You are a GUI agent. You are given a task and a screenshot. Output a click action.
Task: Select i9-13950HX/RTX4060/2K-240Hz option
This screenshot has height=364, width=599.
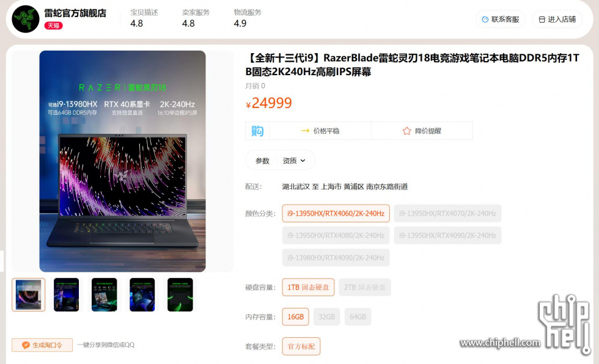(x=336, y=213)
